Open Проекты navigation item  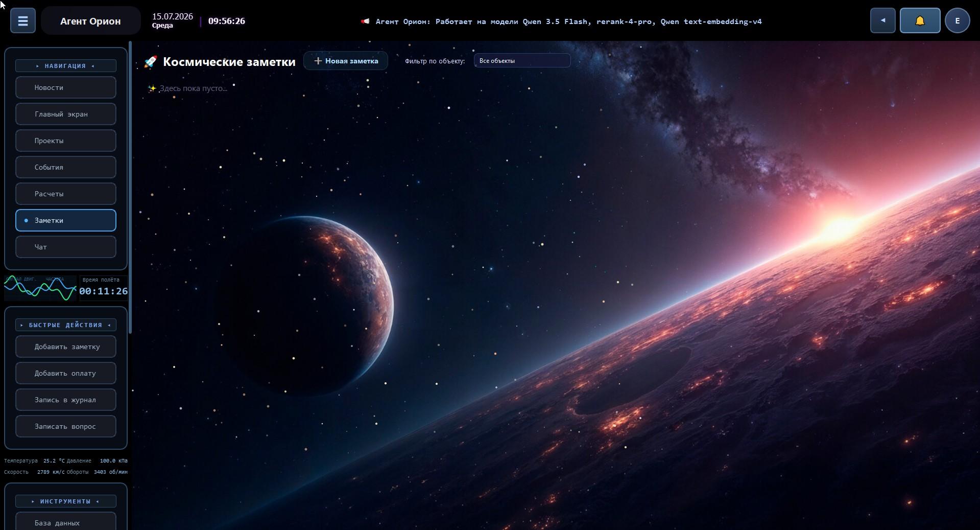click(65, 141)
